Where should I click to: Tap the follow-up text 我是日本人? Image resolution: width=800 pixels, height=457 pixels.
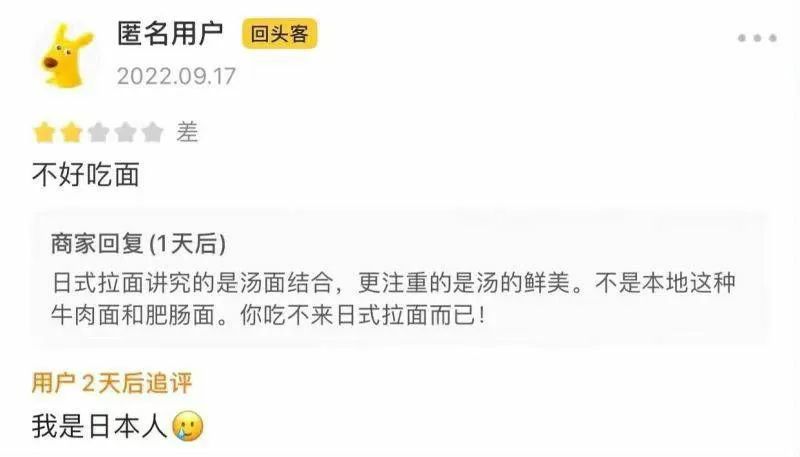100,426
